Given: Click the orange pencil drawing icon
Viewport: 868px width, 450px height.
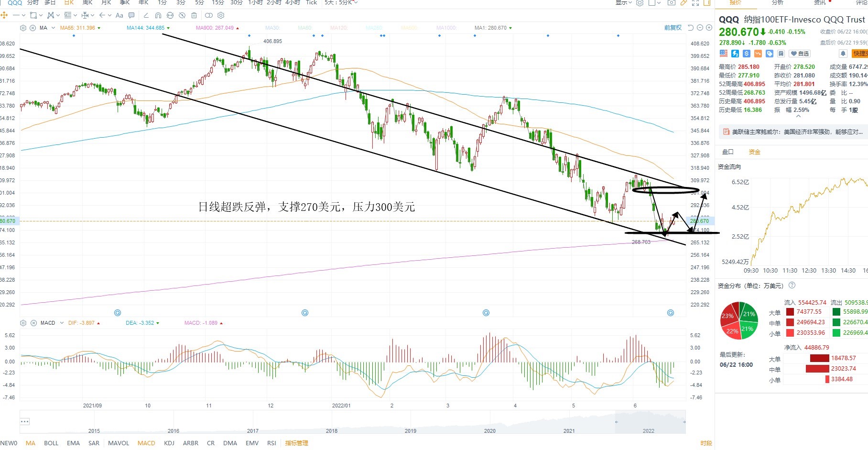Looking at the screenshot, I should coord(684,2).
